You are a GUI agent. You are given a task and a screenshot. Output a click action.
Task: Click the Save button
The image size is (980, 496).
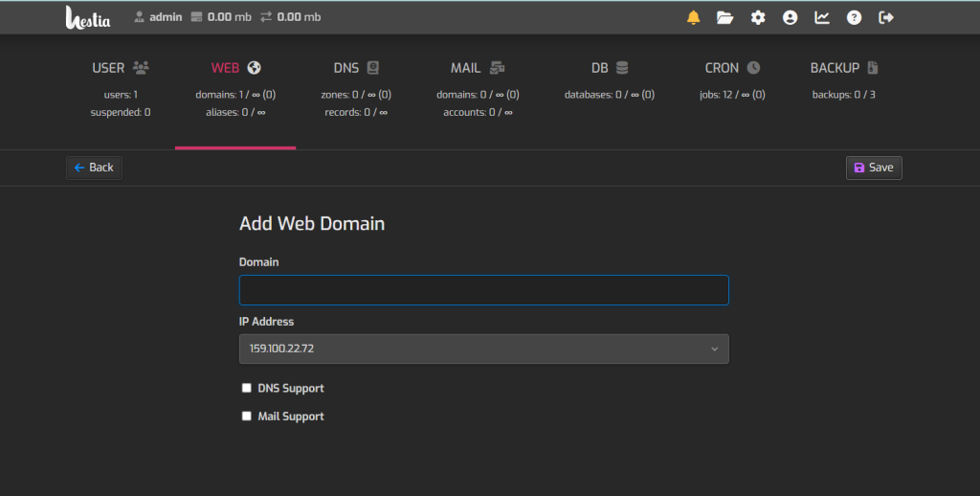click(x=874, y=168)
